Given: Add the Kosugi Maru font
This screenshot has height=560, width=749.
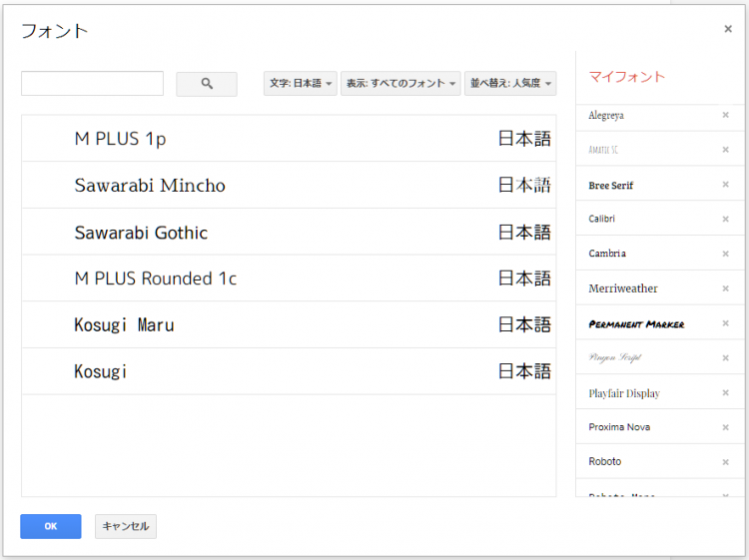Looking at the screenshot, I should point(289,324).
